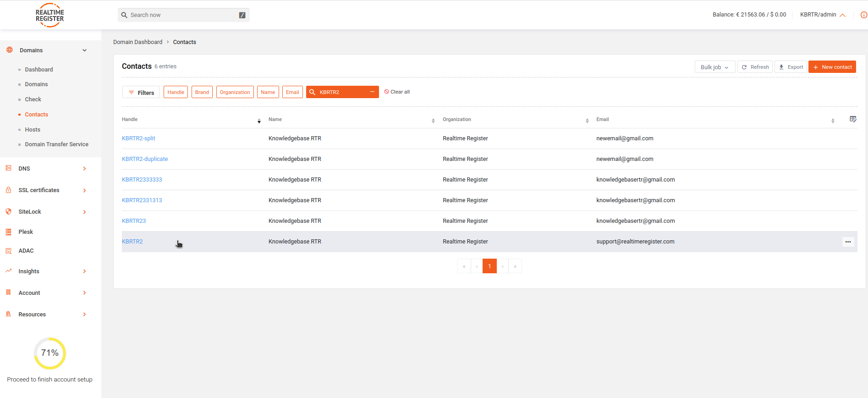Viewport: 868px width, 398px height.
Task: Click the slash shortcut icon in search
Action: (242, 15)
